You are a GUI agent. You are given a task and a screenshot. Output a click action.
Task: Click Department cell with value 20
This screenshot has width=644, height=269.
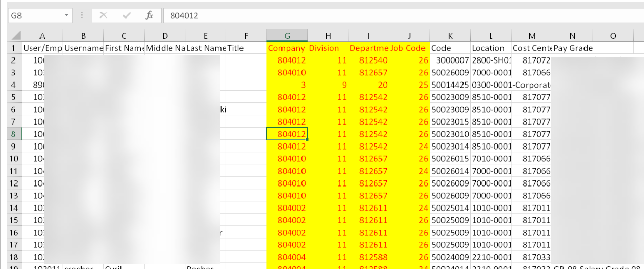pos(368,85)
